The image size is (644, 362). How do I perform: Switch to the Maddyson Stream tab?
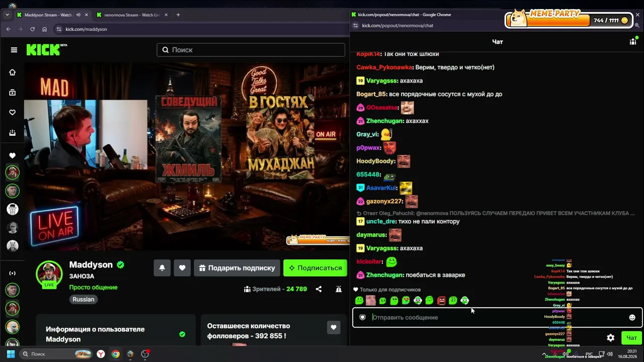click(52, 15)
